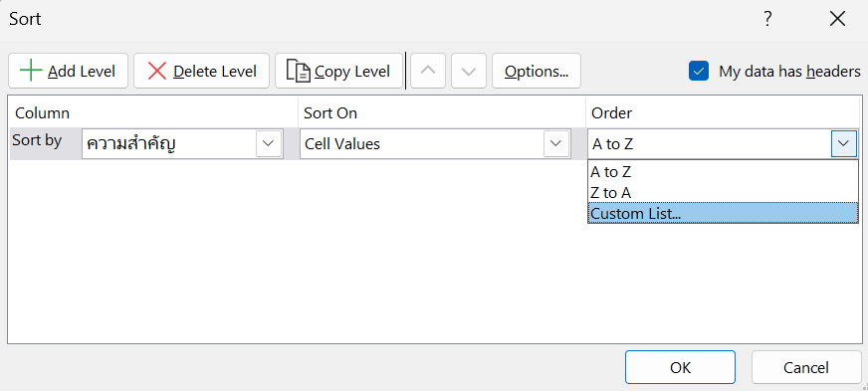This screenshot has height=391, width=868.
Task: Click the Sort by row label
Action: 37,140
